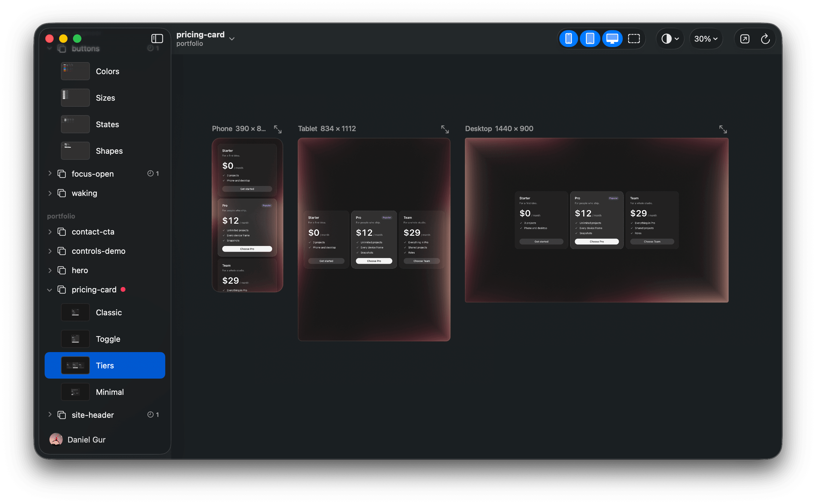Expand the Tablet frame with arrow icon
This screenshot has width=816, height=504.
point(445,129)
